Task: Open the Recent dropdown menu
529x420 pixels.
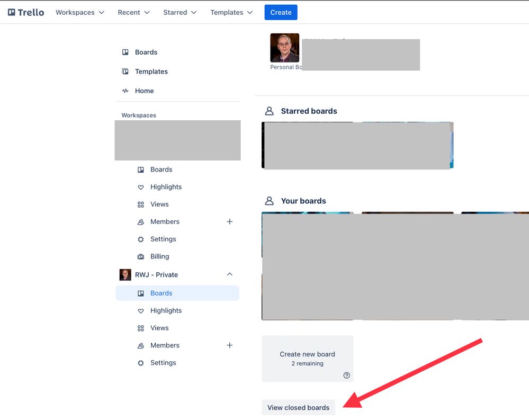Action: [133, 13]
